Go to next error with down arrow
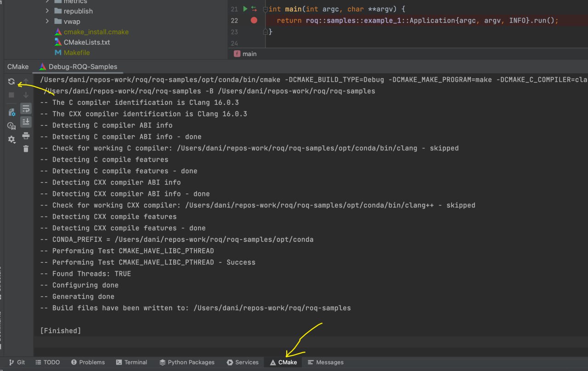The height and width of the screenshot is (371, 588). click(x=26, y=95)
